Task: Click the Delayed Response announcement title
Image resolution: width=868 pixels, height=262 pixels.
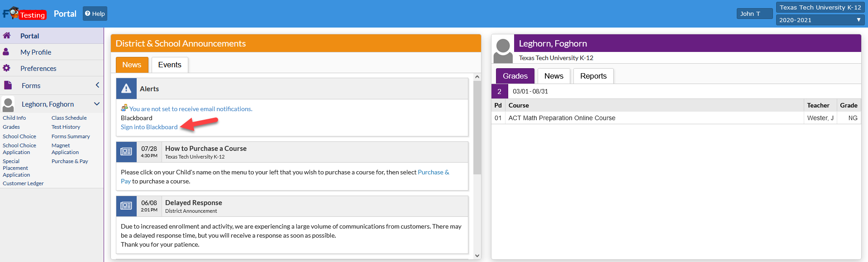Action: (194, 203)
